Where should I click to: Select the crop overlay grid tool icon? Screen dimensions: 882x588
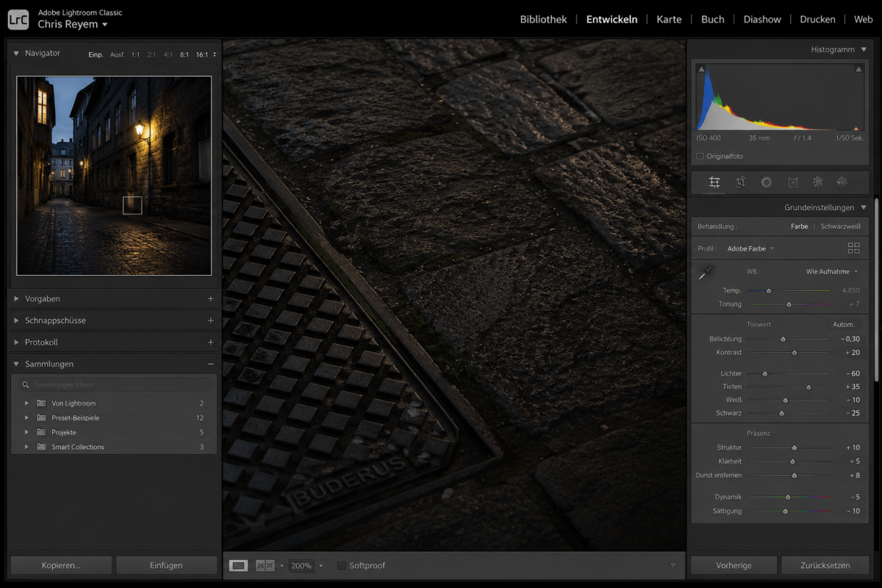(x=714, y=182)
